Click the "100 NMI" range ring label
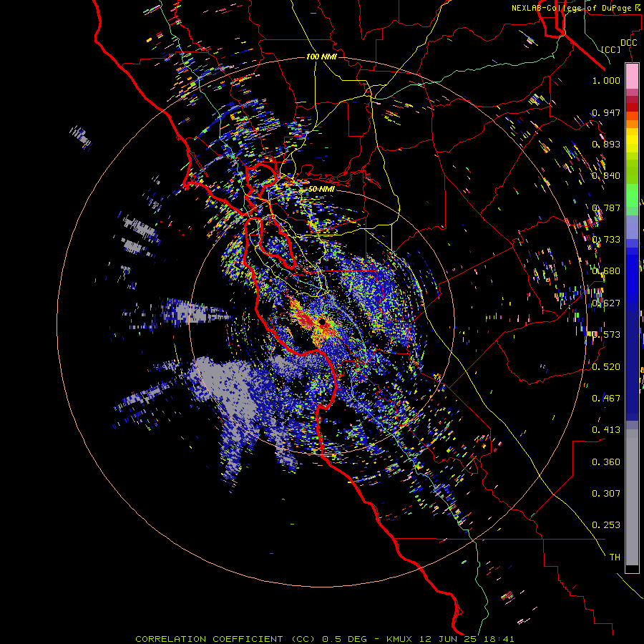The image size is (644, 644). [321, 57]
